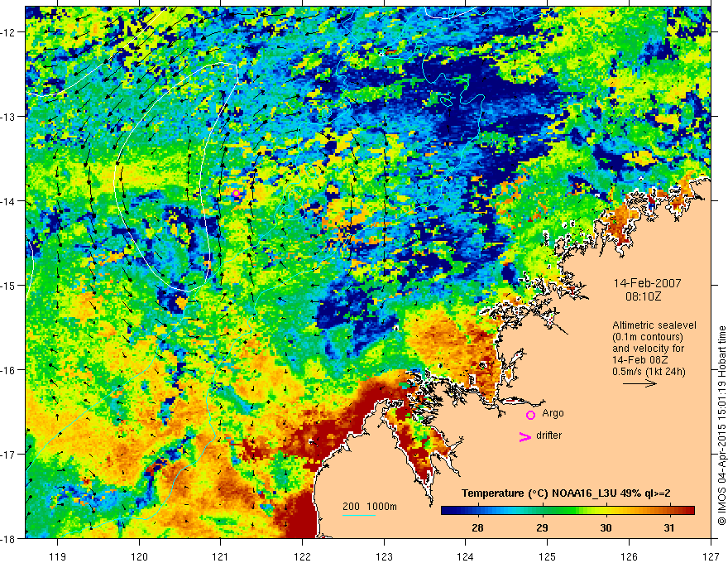Click the 31 value on the color scale
Image resolution: width=728 pixels, height=563 pixels.
click(668, 528)
